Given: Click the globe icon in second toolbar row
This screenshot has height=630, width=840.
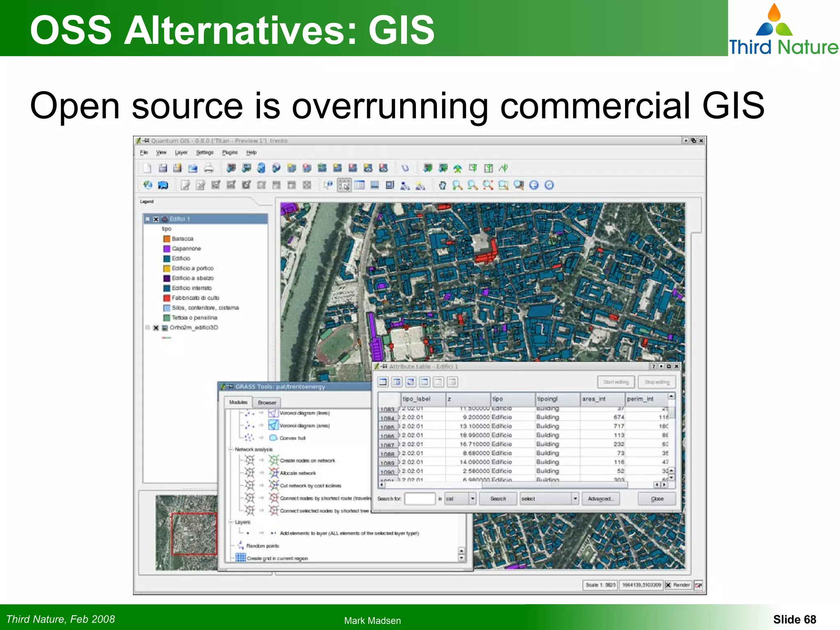Looking at the screenshot, I should point(148,185).
